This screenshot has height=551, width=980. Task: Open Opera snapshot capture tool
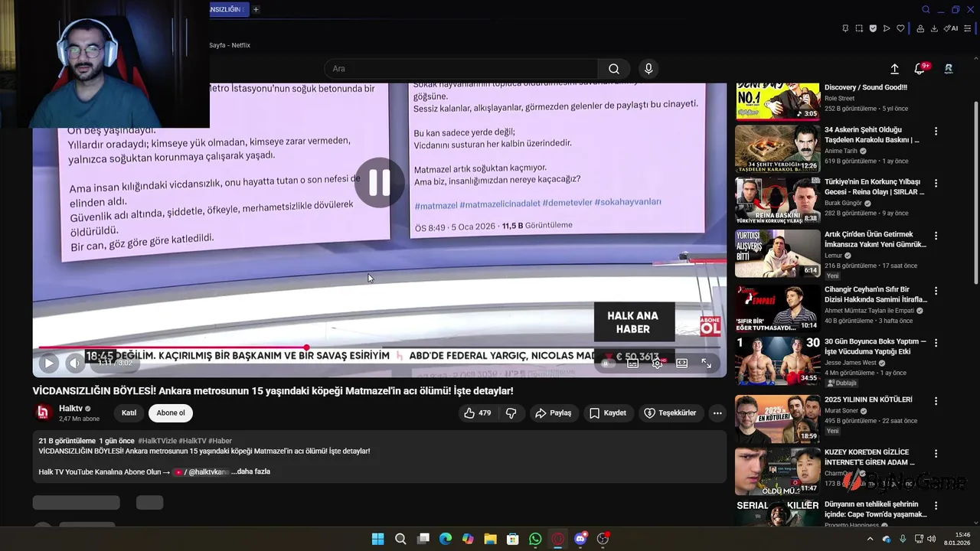click(x=859, y=28)
